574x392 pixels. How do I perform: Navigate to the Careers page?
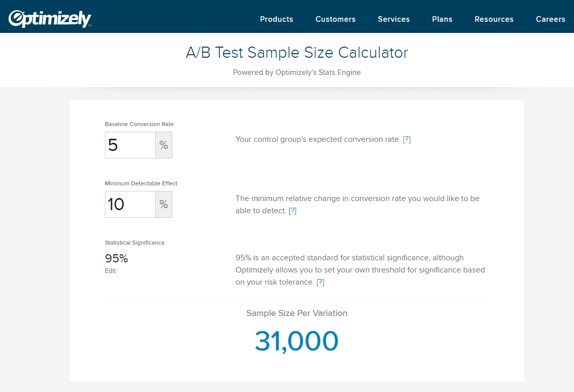click(550, 19)
